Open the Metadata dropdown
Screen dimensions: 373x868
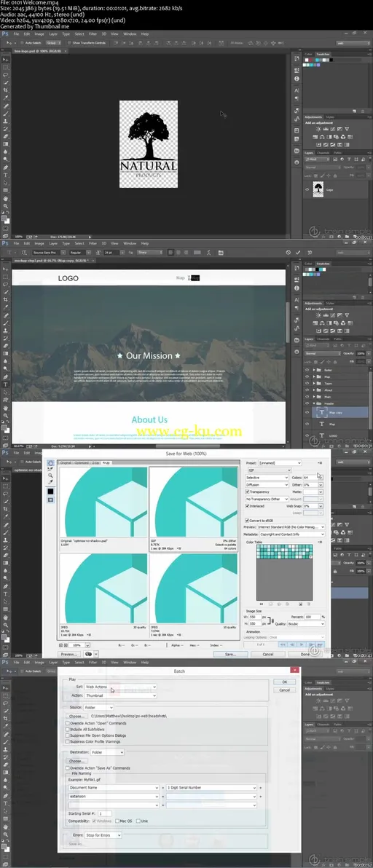click(x=292, y=534)
